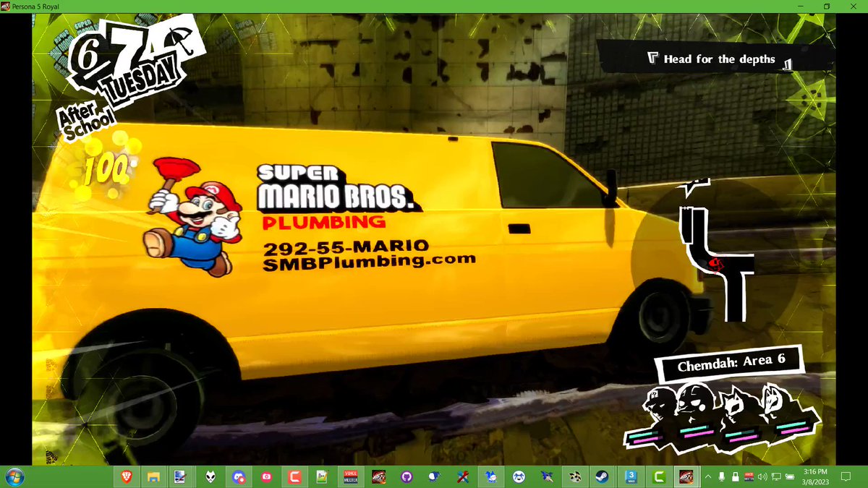Viewport: 868px width, 488px height.
Task: Show hidden system tray icons
Action: click(x=708, y=477)
